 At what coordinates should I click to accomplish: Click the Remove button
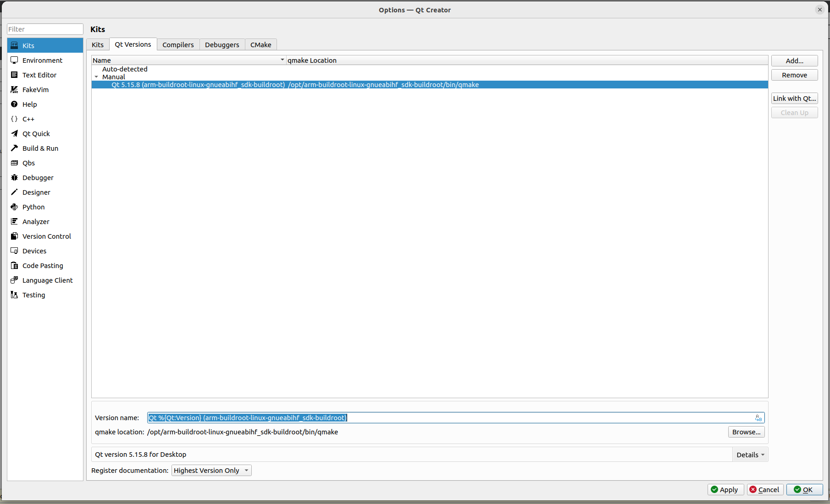(795, 75)
